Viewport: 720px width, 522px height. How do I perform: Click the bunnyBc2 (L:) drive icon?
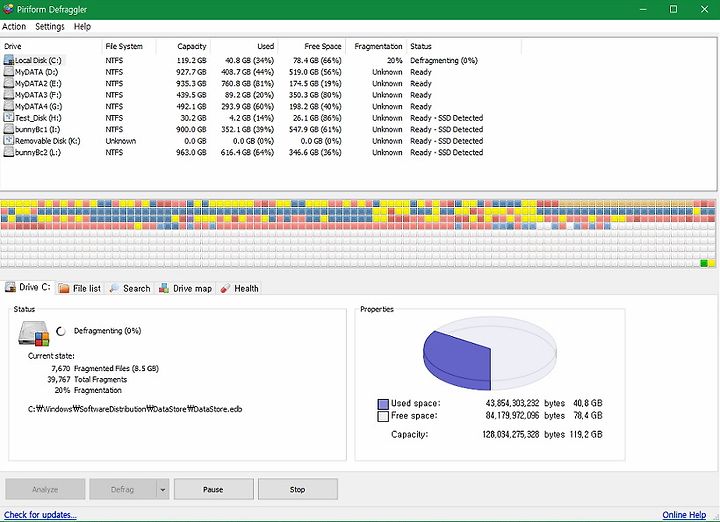pos(9,152)
